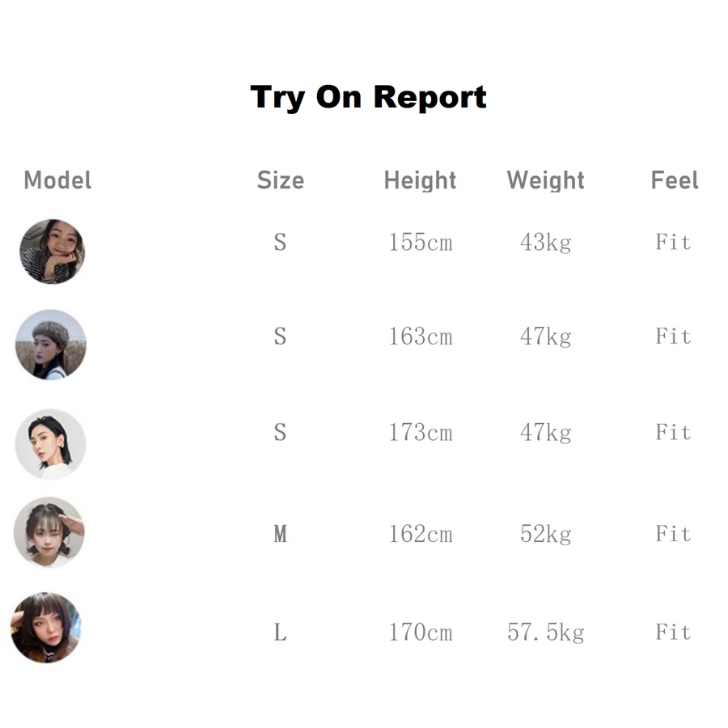Select the 155cm model's avatar thumbnail

52,251
